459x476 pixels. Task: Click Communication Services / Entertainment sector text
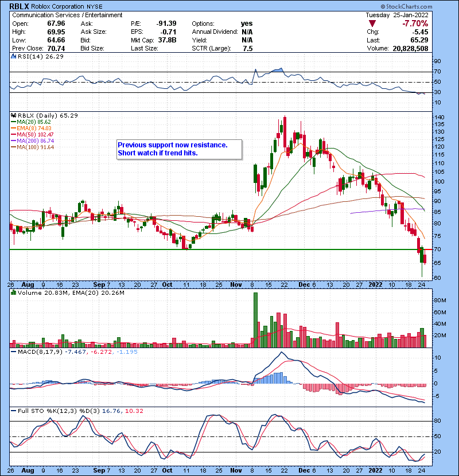tap(67, 15)
